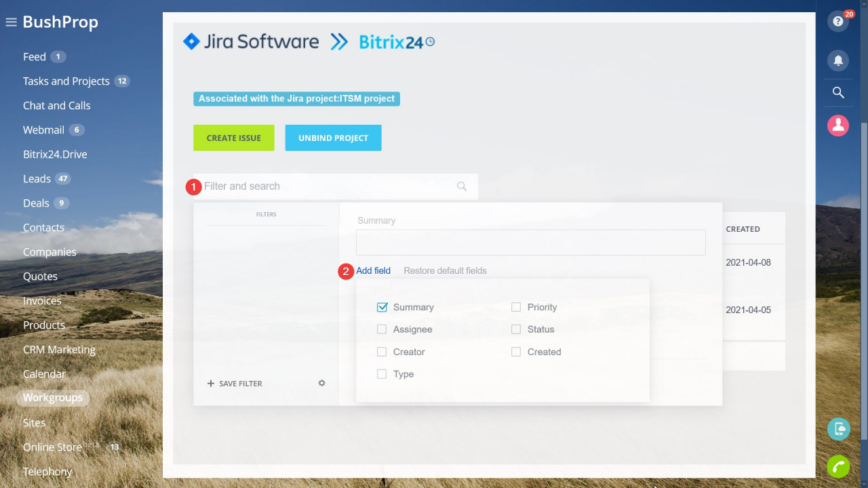Viewport: 868px width, 488px height.
Task: Click the green phone call button
Action: [x=839, y=467]
